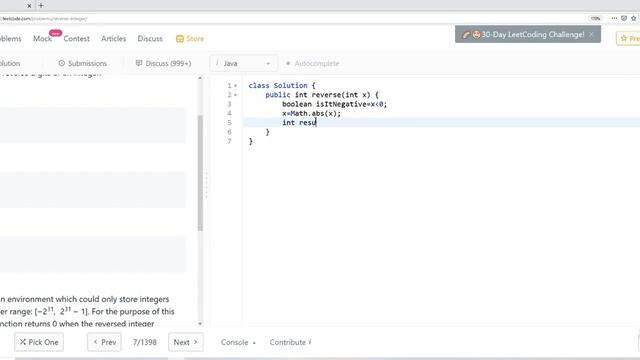
Task: Click the Submissions clock icon
Action: [62, 63]
